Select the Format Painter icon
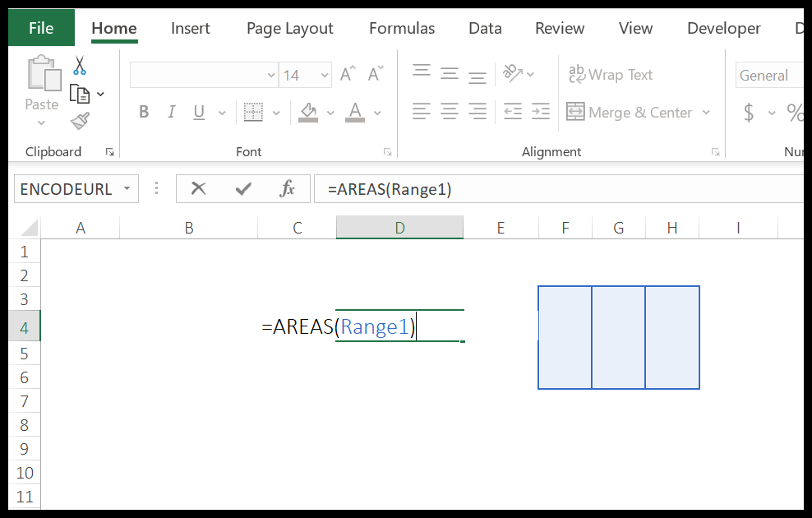This screenshot has width=812, height=518. click(x=79, y=120)
